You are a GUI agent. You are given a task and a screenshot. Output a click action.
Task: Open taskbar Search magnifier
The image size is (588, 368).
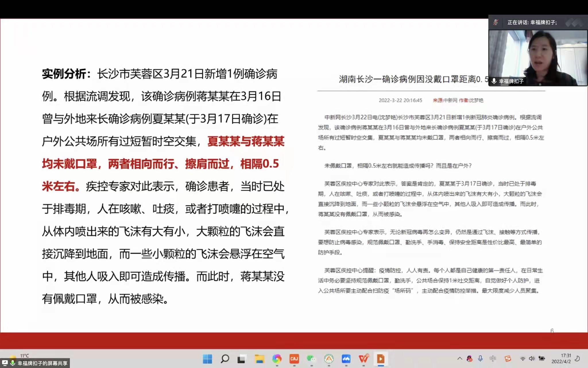click(225, 359)
